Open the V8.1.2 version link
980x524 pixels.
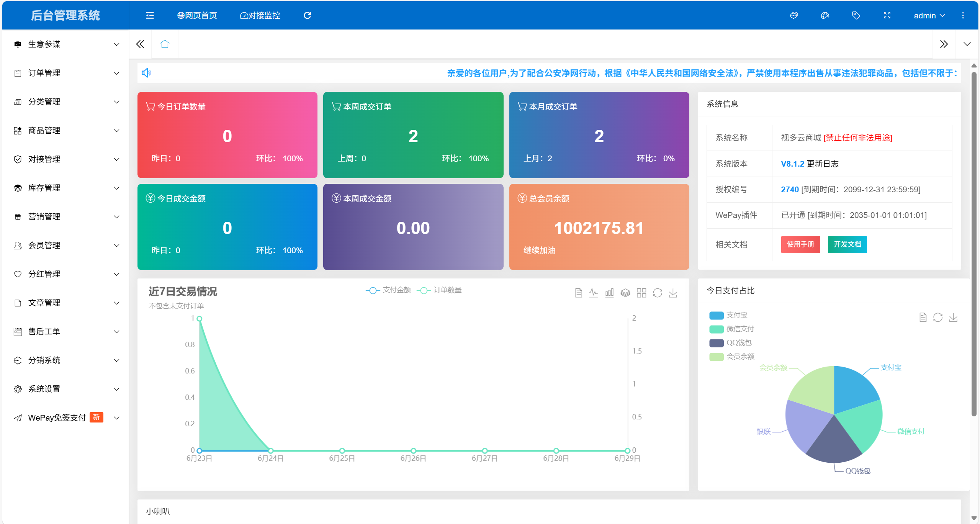(x=792, y=164)
